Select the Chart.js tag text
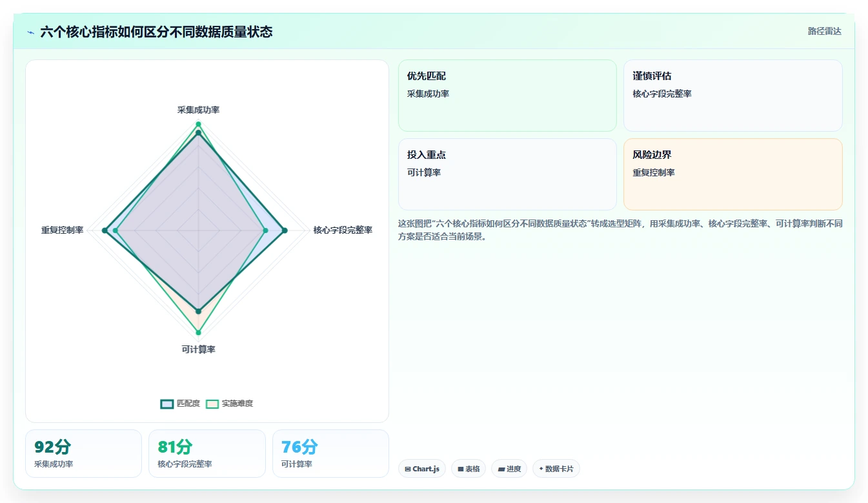This screenshot has width=868, height=503. [426, 469]
